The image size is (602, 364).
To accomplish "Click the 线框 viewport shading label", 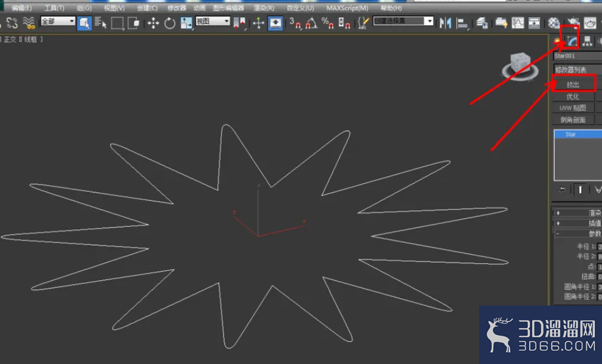I will pos(31,39).
